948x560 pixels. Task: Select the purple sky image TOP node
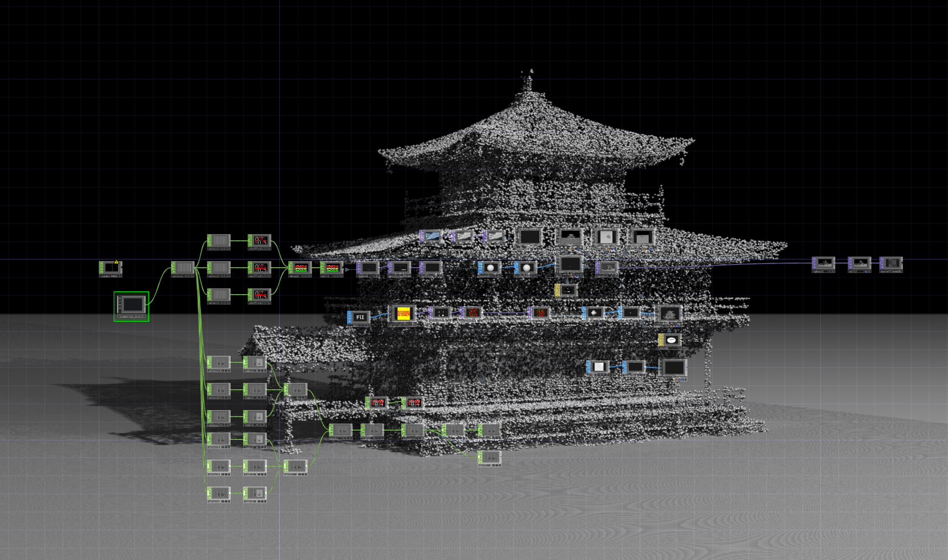[432, 236]
